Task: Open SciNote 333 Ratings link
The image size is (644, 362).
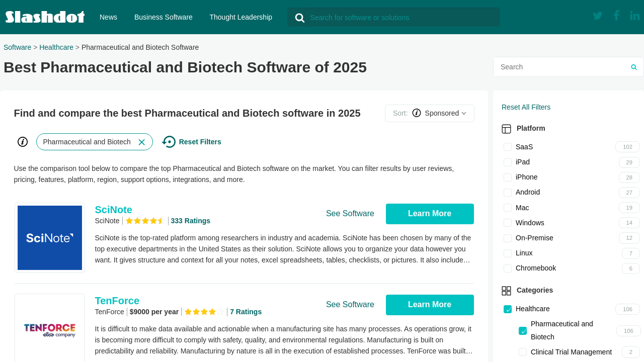Action: click(x=191, y=221)
